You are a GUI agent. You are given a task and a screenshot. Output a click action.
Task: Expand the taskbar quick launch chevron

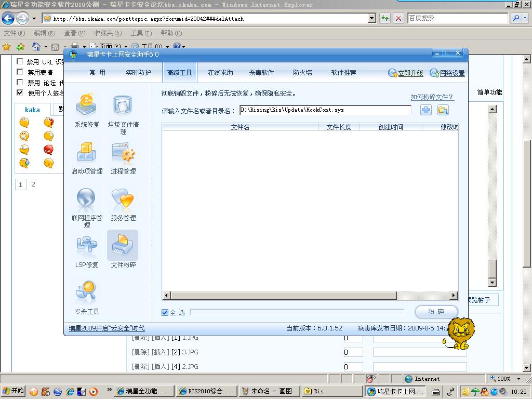point(109,390)
